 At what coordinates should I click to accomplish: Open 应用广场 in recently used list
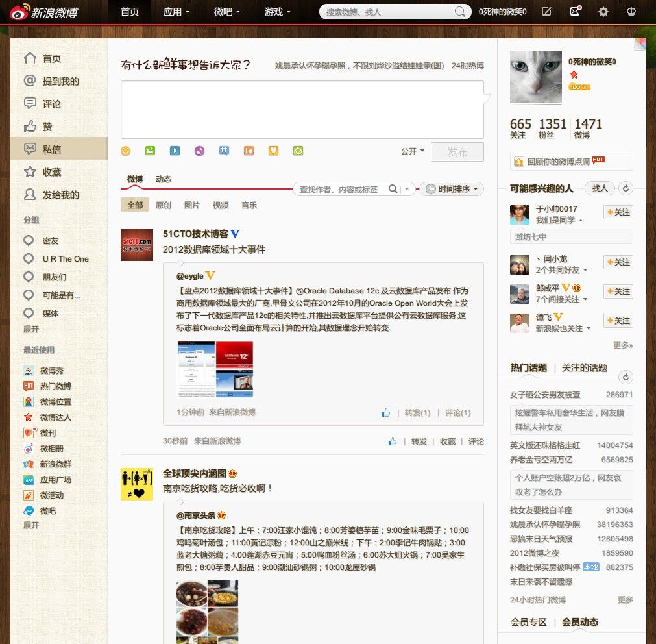[56, 480]
